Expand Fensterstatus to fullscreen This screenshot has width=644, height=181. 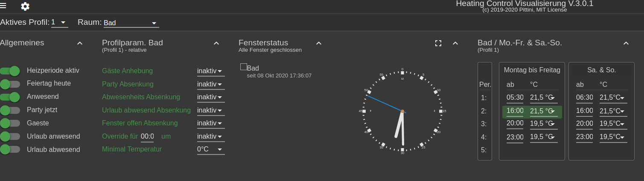pos(438,43)
